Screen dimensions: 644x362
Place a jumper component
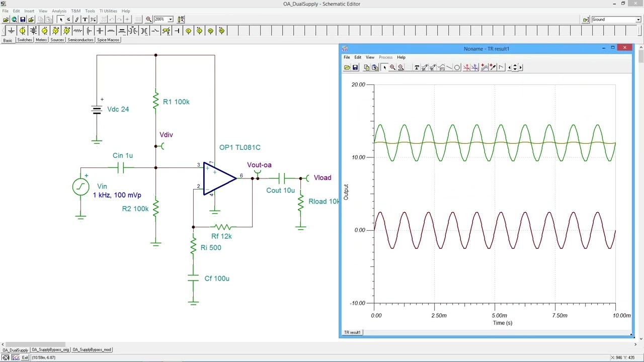[x=177, y=31]
